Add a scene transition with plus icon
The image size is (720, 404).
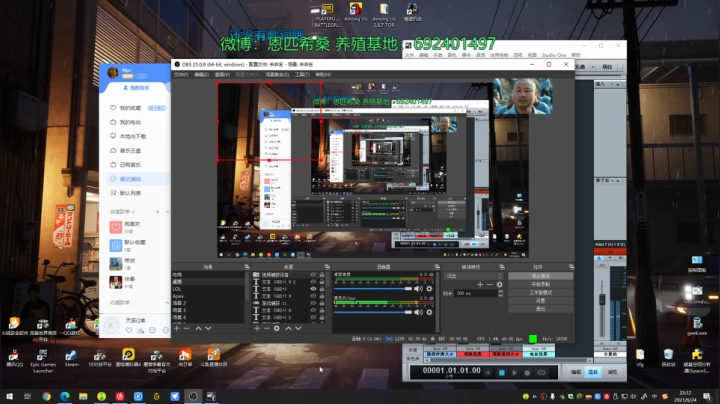click(x=480, y=285)
